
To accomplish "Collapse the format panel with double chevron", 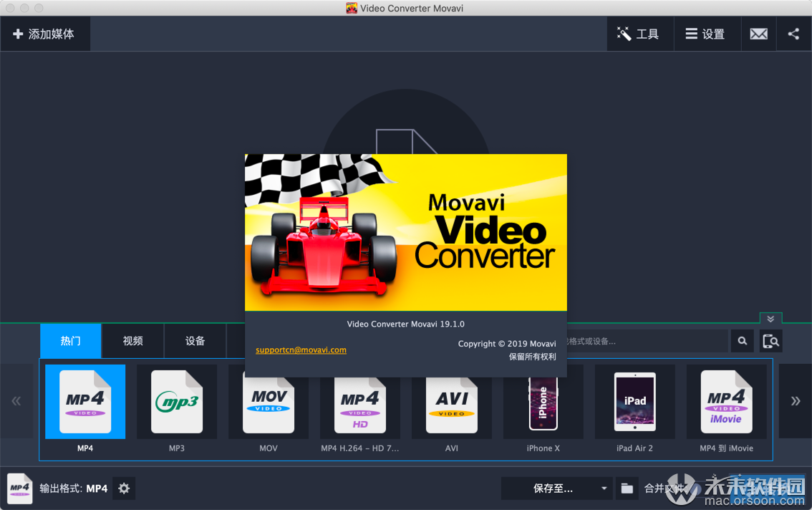I will pyautogui.click(x=770, y=319).
